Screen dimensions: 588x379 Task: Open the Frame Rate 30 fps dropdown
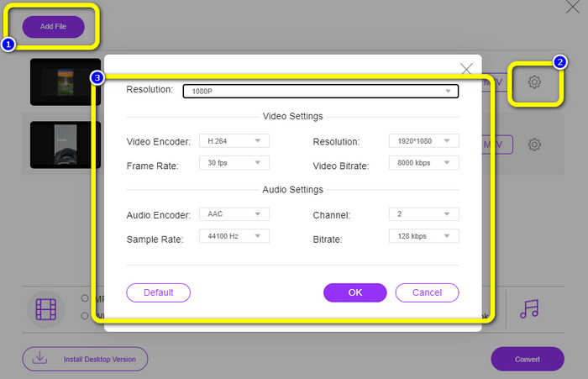[234, 162]
